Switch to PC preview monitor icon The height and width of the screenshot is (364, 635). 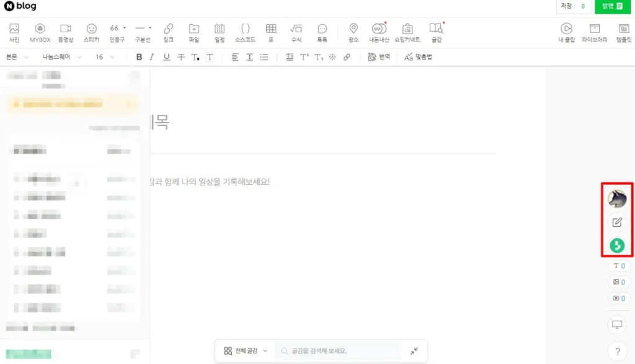click(x=617, y=325)
